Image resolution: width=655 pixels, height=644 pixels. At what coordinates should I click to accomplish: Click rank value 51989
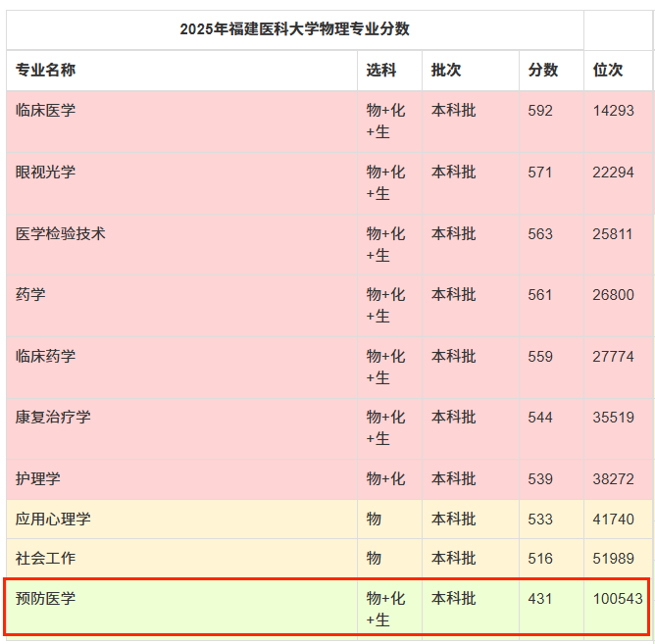(613, 559)
